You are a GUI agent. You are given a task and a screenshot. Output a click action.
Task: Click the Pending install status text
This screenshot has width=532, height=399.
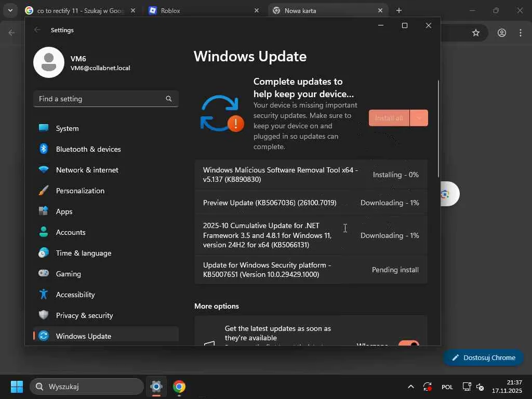395,270
